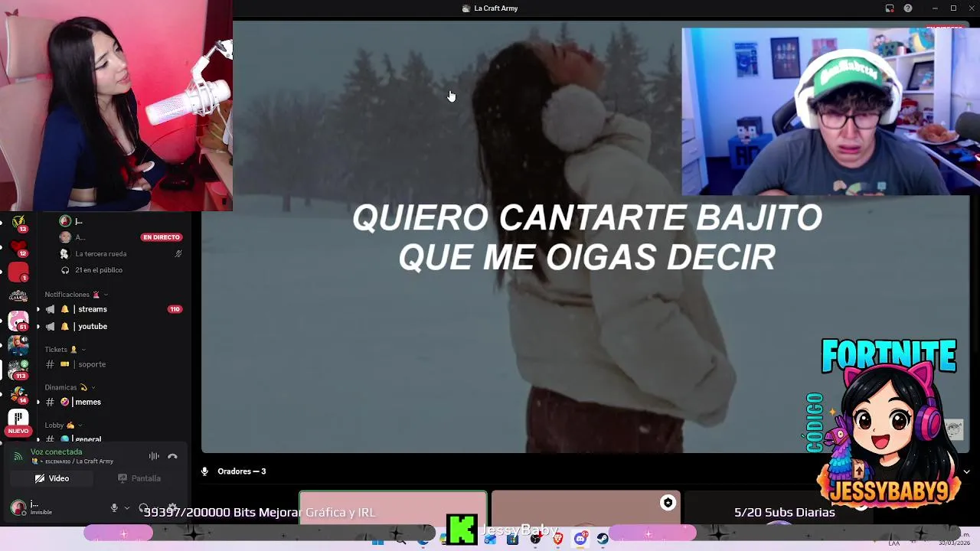
Task: Click the Oradores microphone icon
Action: [x=204, y=471]
